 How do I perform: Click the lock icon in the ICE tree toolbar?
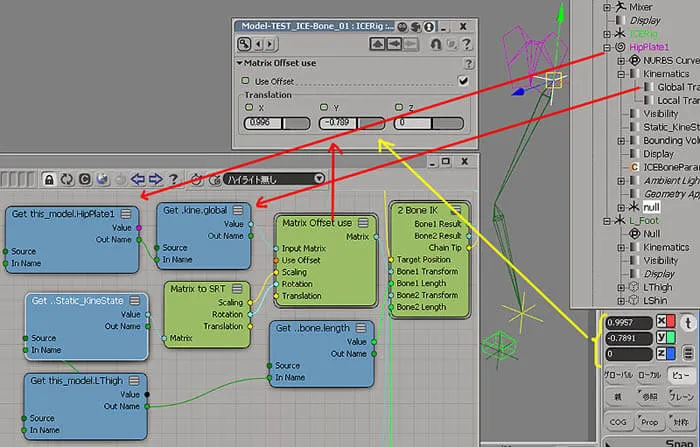[49, 180]
